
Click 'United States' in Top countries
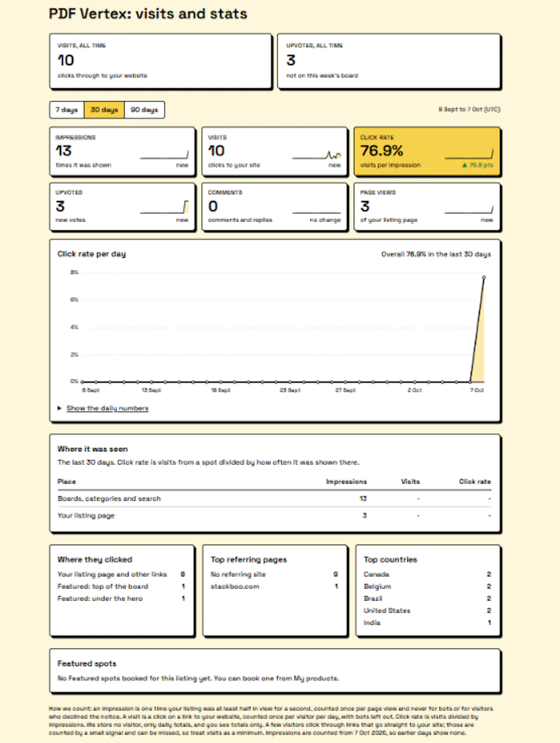coord(427,611)
